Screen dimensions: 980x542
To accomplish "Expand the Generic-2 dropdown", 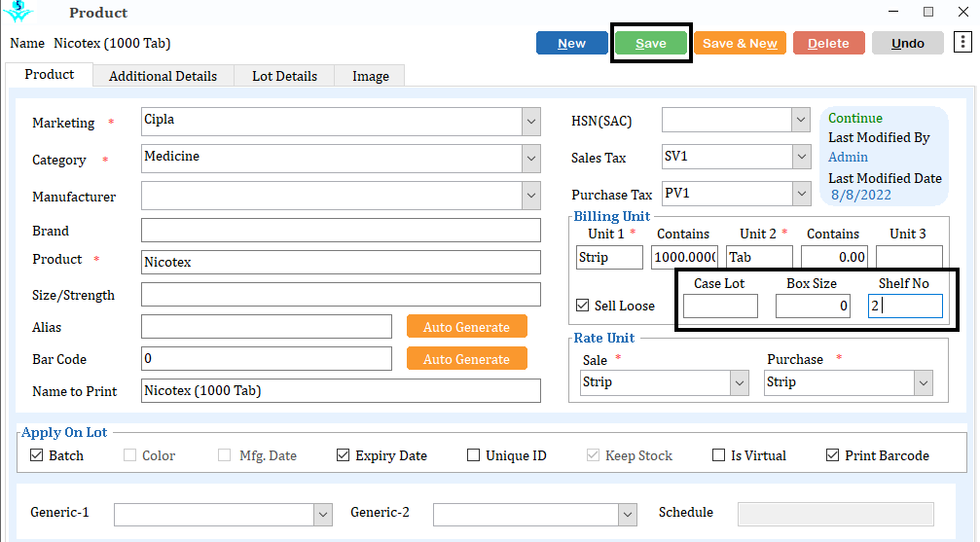I will [628, 515].
